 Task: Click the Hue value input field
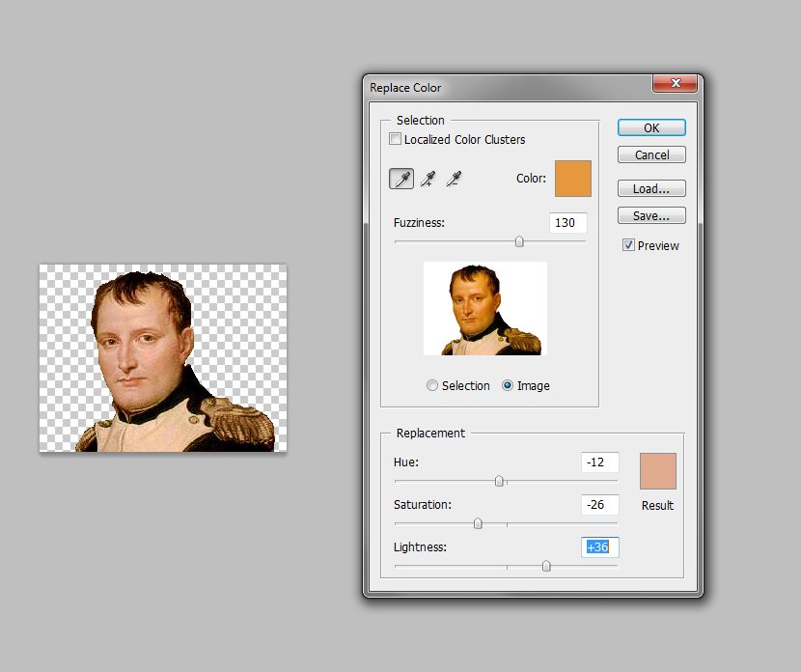(599, 462)
